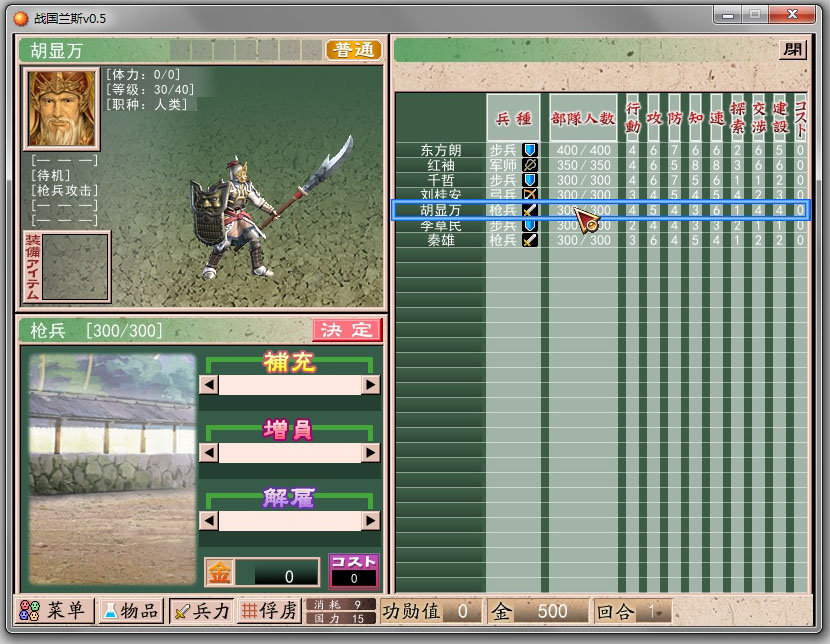Minimize the 战国兰斯 window
Screen dimensions: 830x644
point(728,15)
